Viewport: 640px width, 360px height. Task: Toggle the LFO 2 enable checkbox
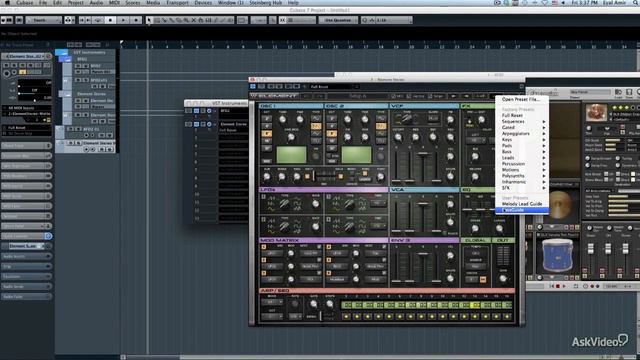(x=329, y=197)
